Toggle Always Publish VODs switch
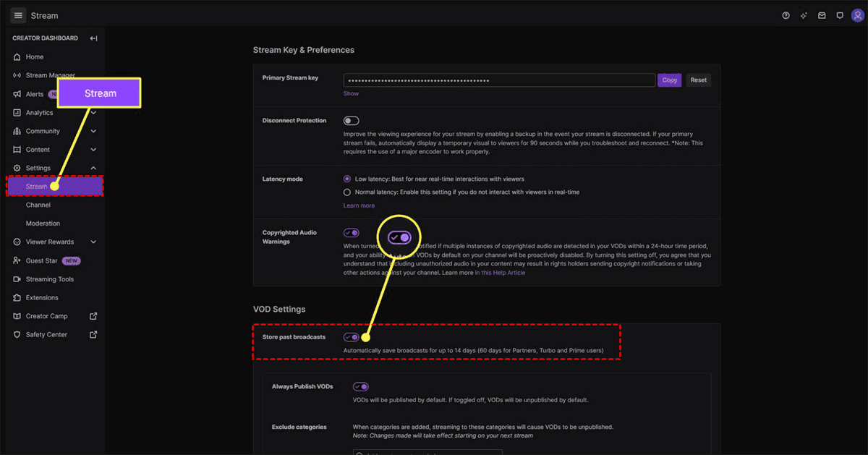868x455 pixels. tap(360, 387)
